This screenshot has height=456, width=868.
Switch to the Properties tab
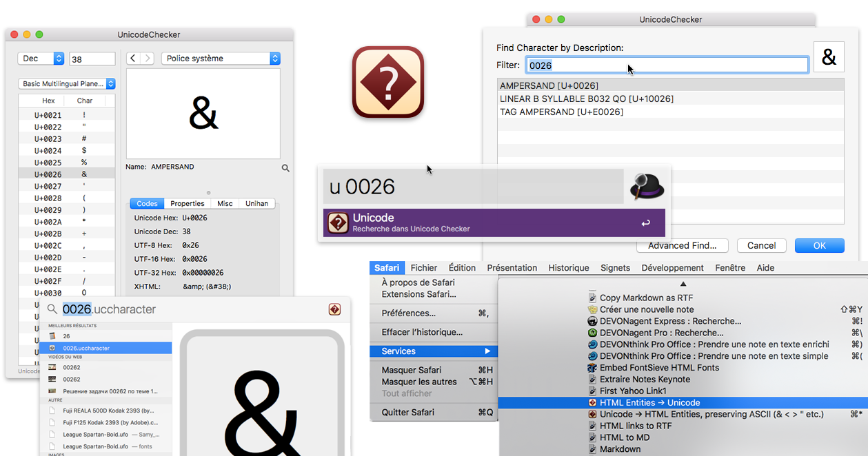[188, 204]
